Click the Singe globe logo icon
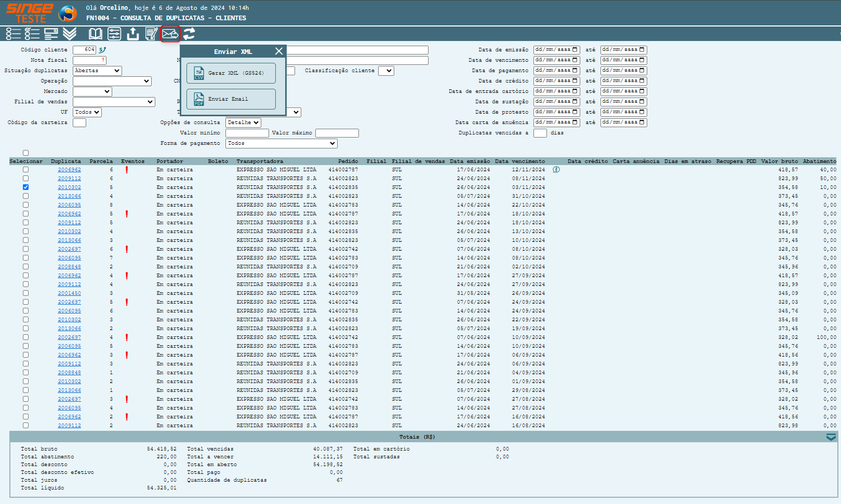This screenshot has width=841, height=504. (68, 13)
